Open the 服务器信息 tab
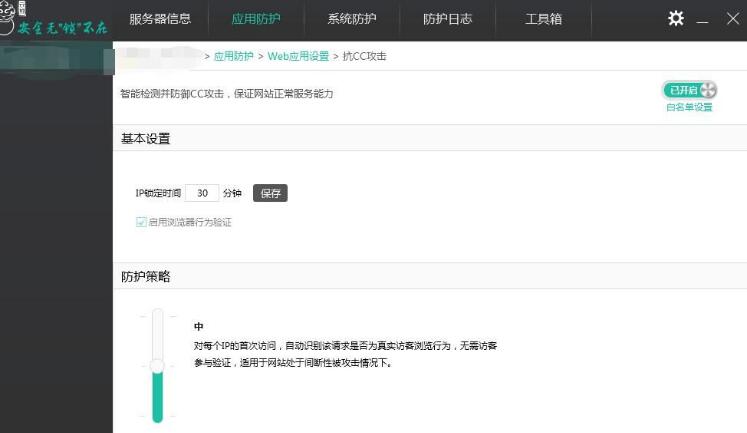747x433 pixels. [x=160, y=19]
